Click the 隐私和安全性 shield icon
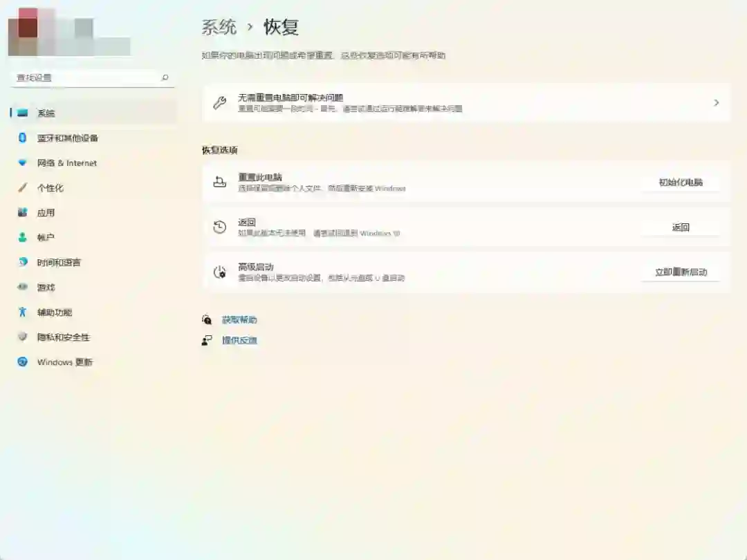Viewport: 747px width, 560px height. (x=22, y=337)
